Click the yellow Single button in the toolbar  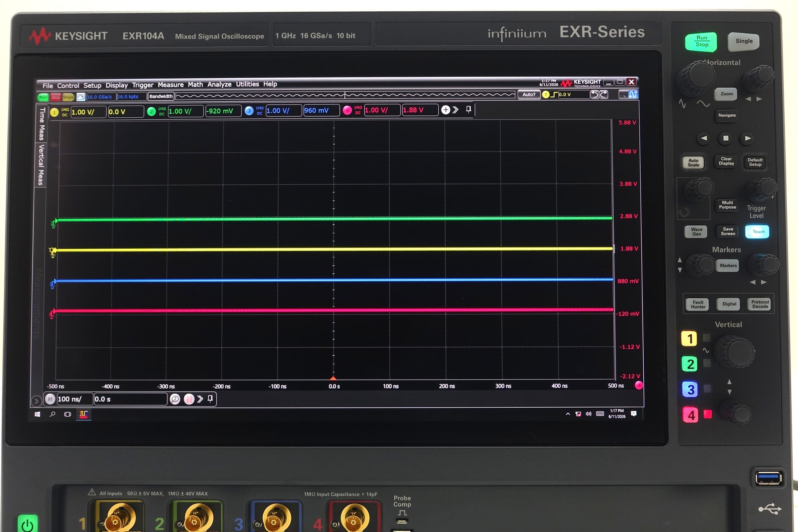68,97
